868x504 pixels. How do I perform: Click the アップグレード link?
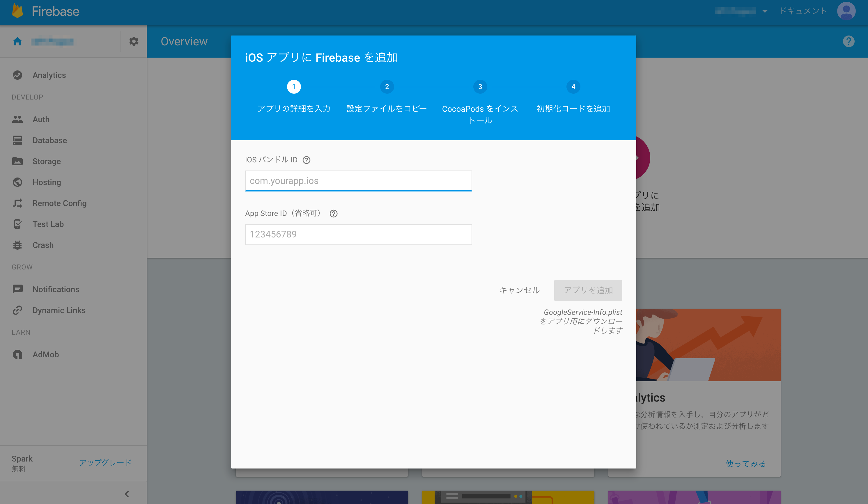tap(105, 462)
